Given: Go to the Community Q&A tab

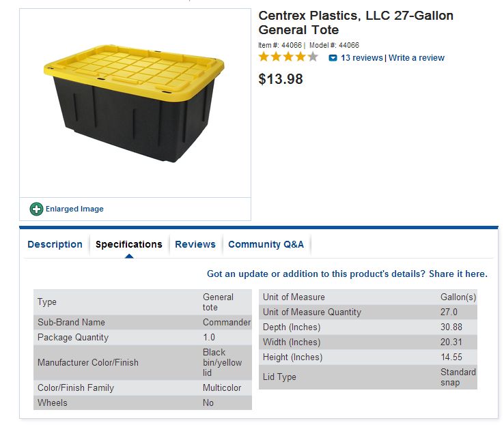Looking at the screenshot, I should tap(266, 244).
